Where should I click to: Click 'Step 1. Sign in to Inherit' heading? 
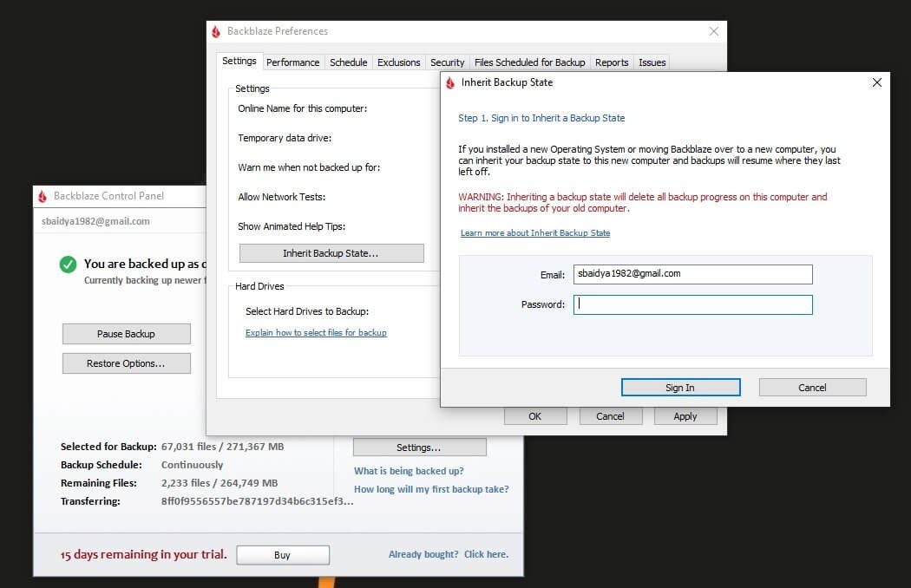(x=541, y=118)
